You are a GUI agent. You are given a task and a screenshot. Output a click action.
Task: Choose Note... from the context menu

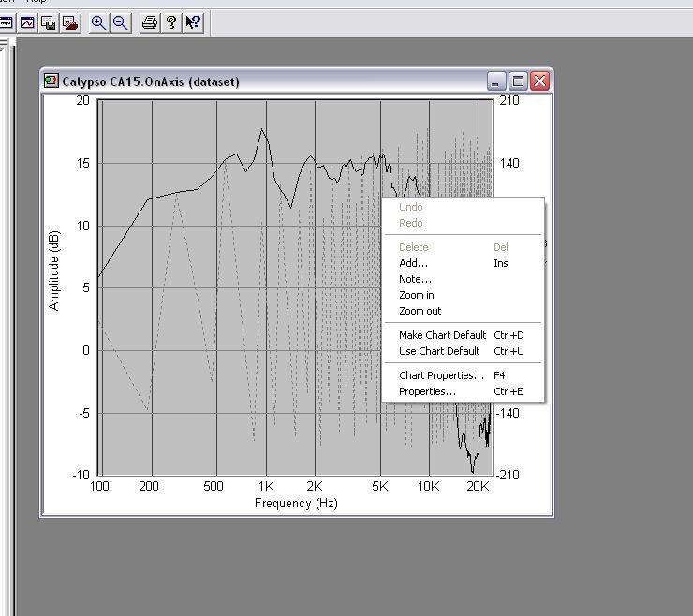(463, 279)
